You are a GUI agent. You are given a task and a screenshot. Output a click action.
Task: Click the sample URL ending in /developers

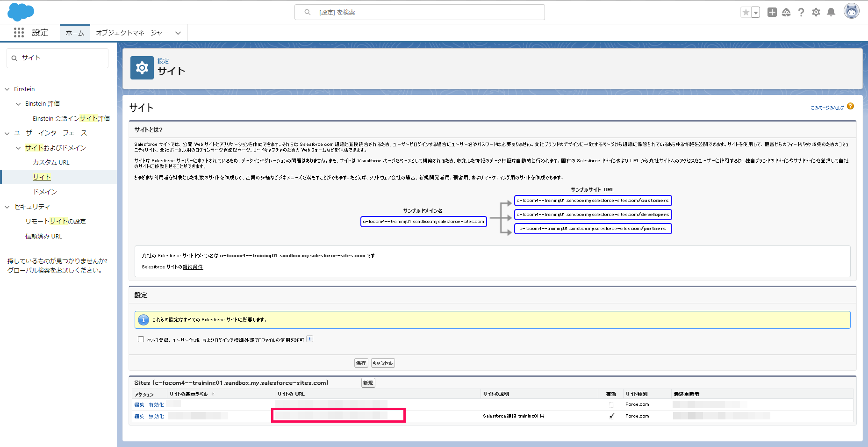pyautogui.click(x=593, y=215)
